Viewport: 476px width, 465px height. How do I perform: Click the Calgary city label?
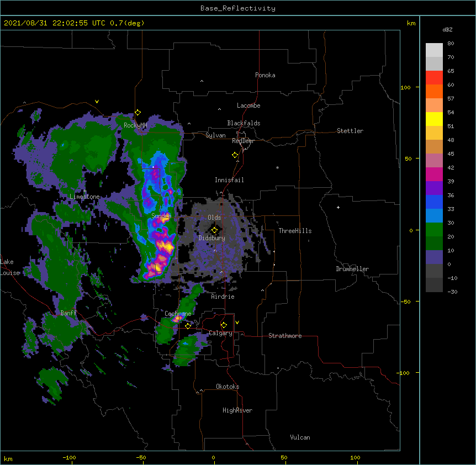(220, 333)
